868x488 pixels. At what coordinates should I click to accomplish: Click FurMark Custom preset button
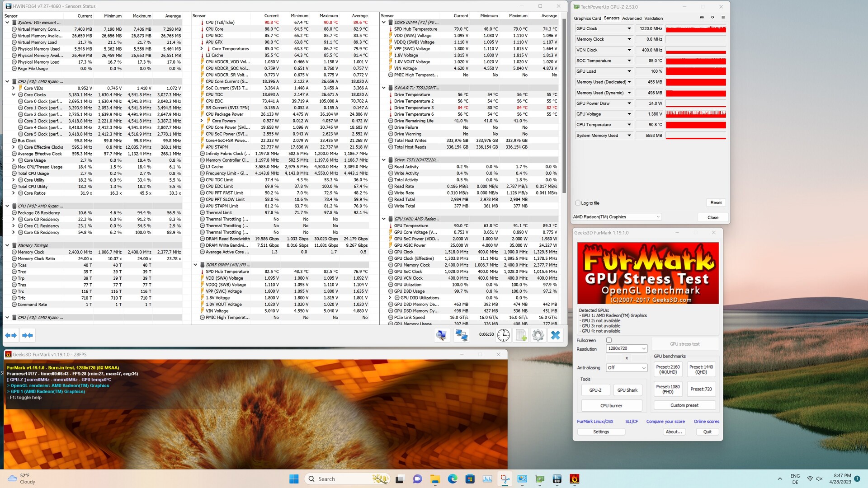684,405
